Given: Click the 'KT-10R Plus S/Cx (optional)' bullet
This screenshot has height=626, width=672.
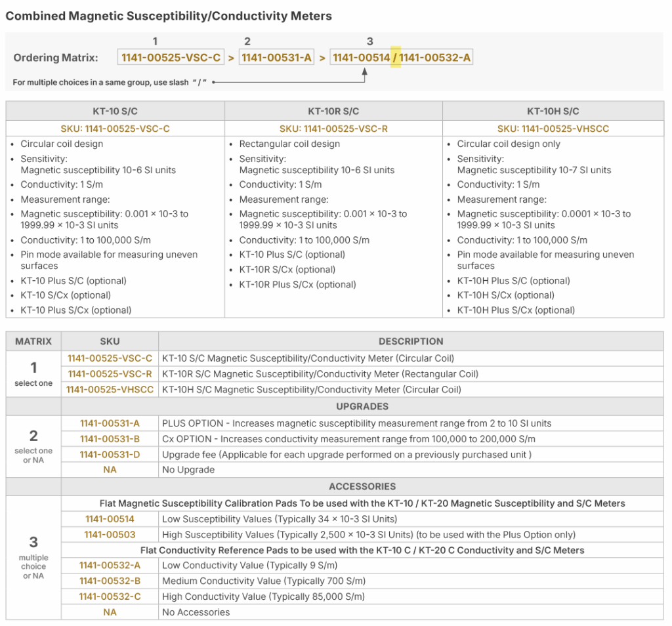Looking at the screenshot, I should (297, 285).
